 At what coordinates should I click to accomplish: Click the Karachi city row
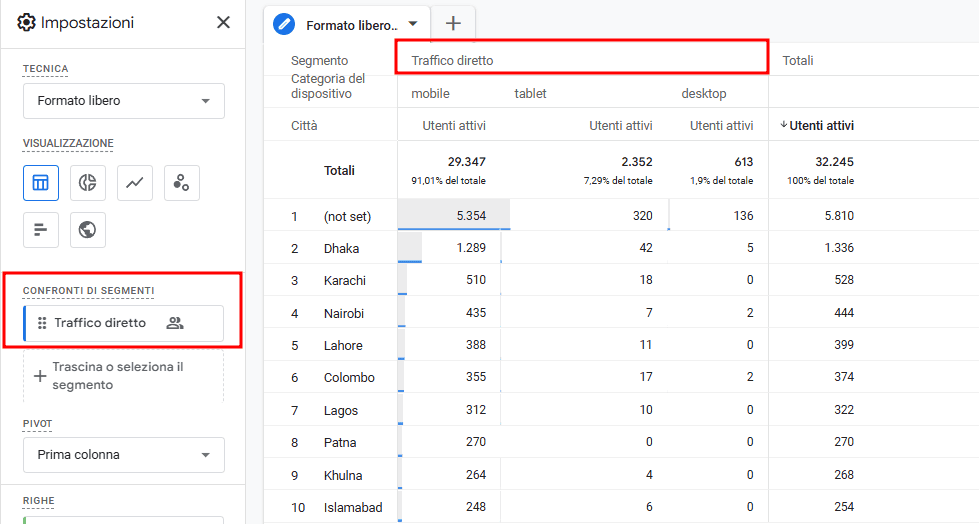[x=345, y=281]
